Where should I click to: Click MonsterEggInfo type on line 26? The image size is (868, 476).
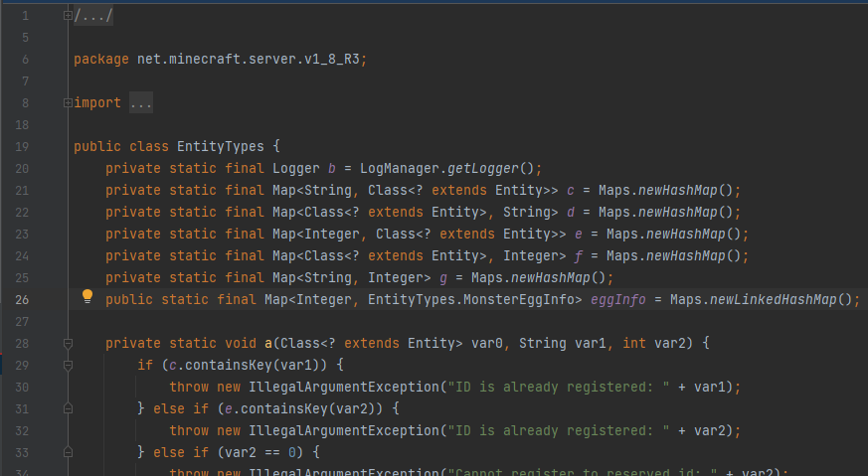click(519, 300)
